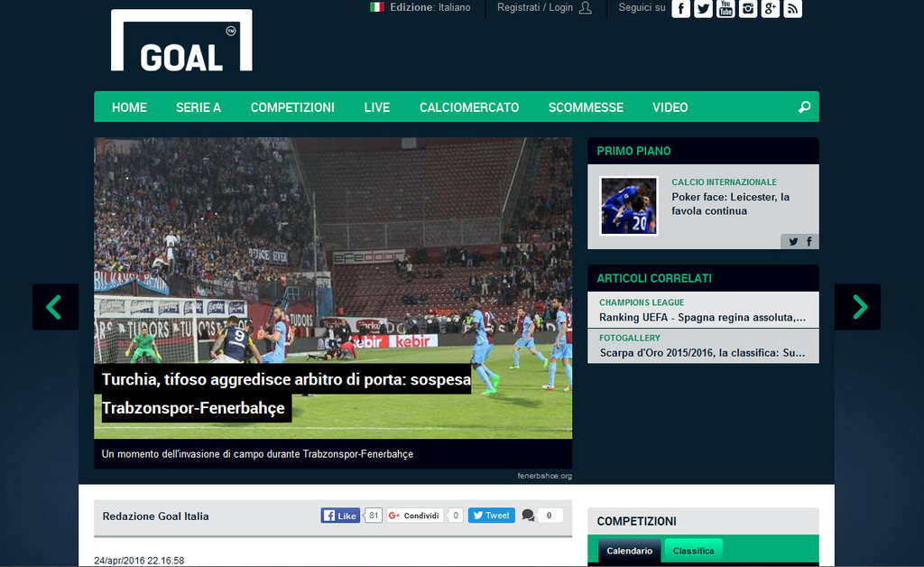Viewport: 924px width, 567px height.
Task: Open Goal's Instagram profile icon
Action: (x=748, y=9)
